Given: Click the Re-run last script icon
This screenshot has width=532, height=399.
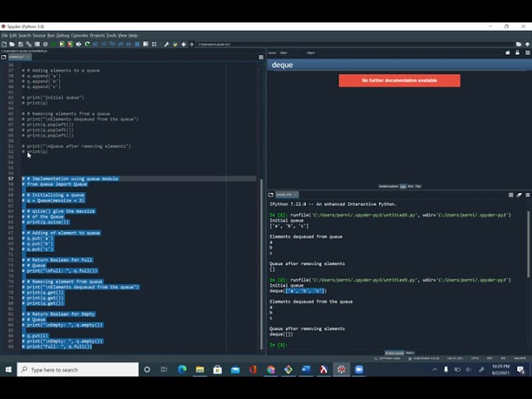Looking at the screenshot, I should click(87, 44).
